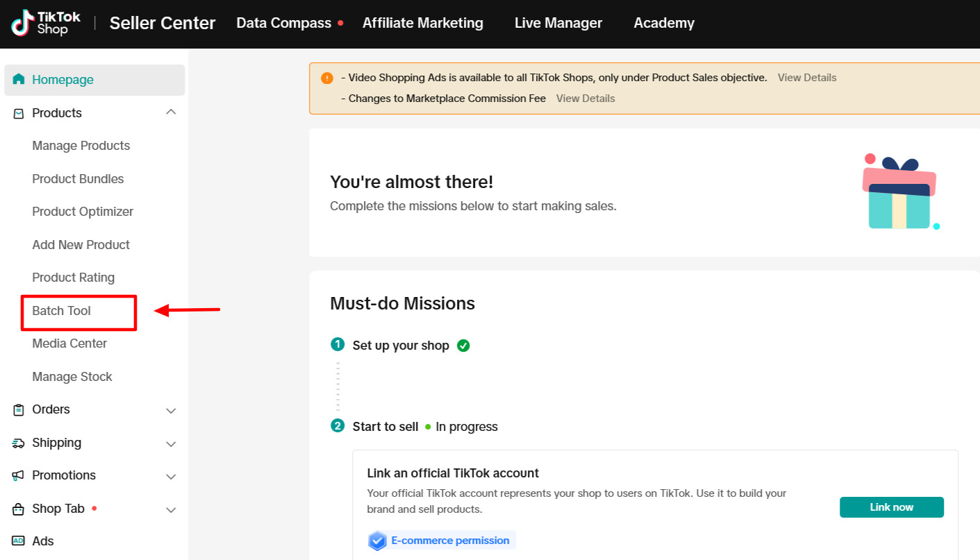Open Batch Tool in the sidebar

[x=62, y=311]
